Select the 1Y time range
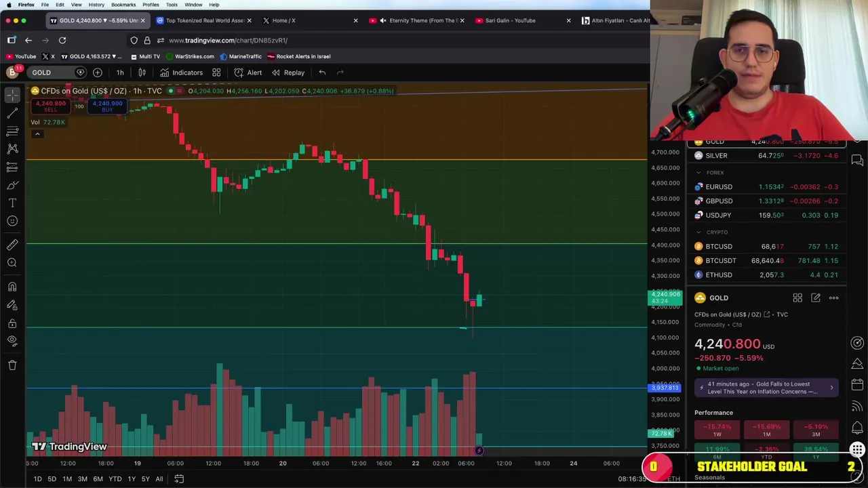868x488 pixels. [132, 479]
